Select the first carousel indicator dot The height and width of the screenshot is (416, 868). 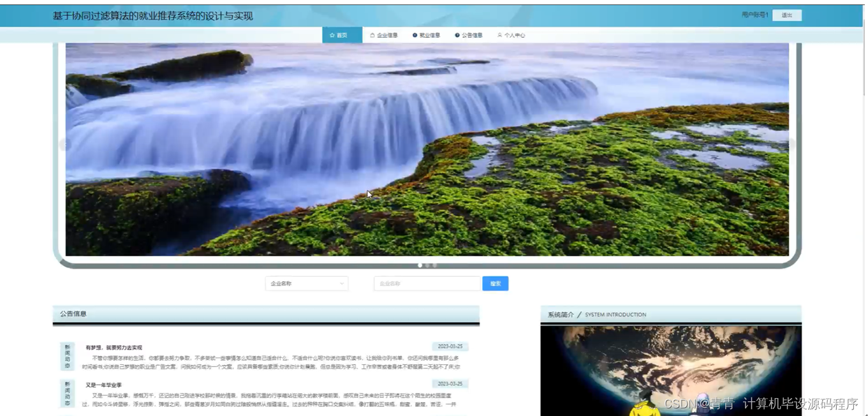tap(420, 265)
